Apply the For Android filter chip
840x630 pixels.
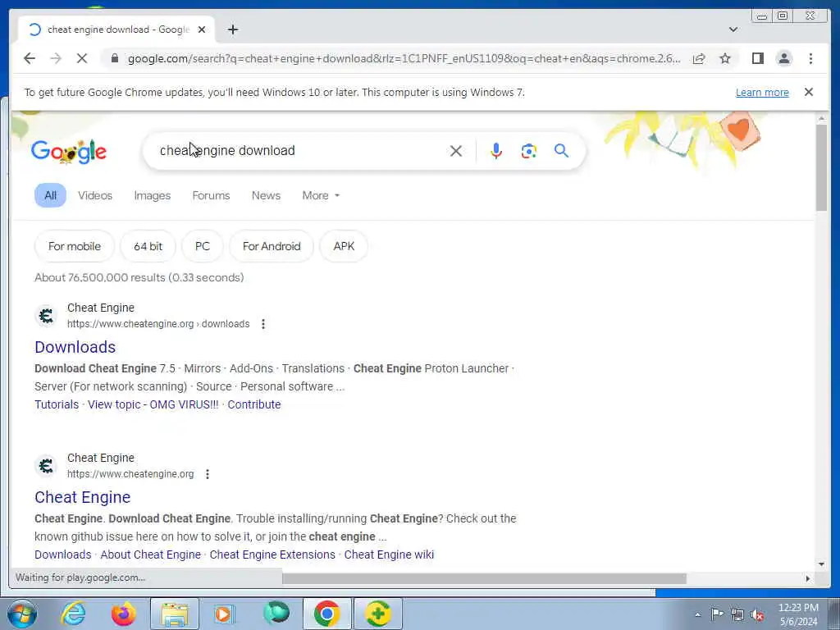[x=272, y=246]
